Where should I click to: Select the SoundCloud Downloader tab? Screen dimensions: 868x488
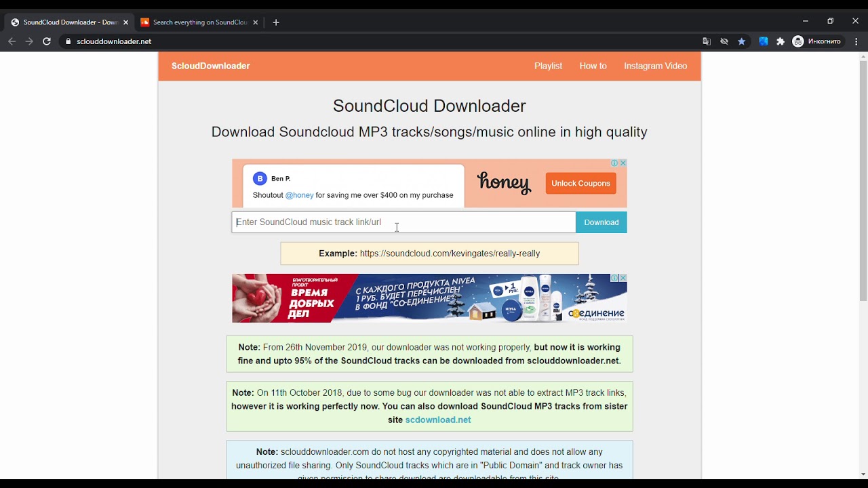click(x=68, y=22)
